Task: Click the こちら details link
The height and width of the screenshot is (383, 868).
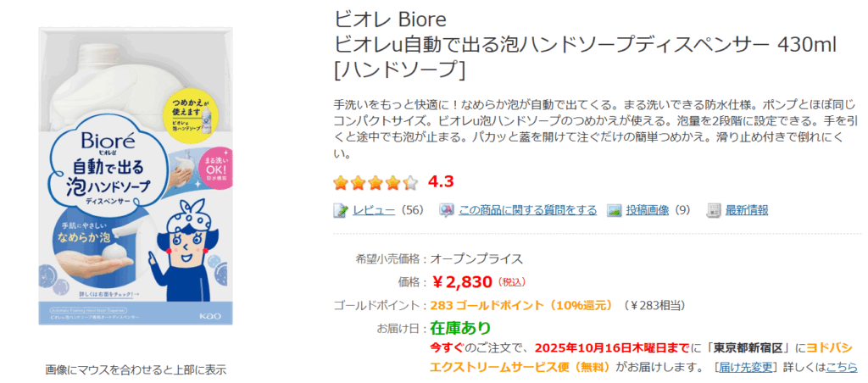Action: [841, 367]
